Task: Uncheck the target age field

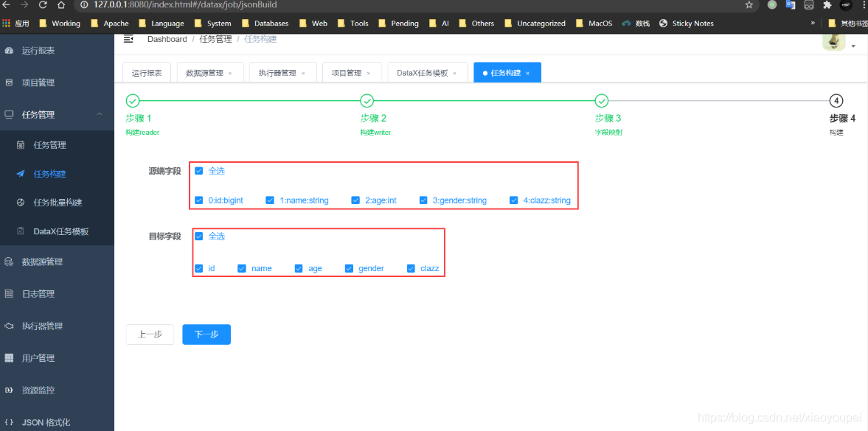Action: click(299, 268)
